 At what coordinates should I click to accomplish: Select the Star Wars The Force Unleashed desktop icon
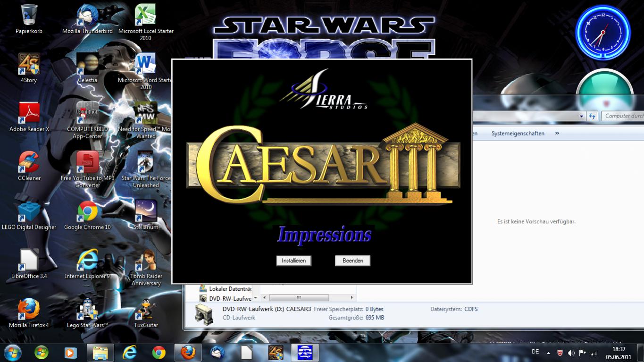[x=146, y=169]
